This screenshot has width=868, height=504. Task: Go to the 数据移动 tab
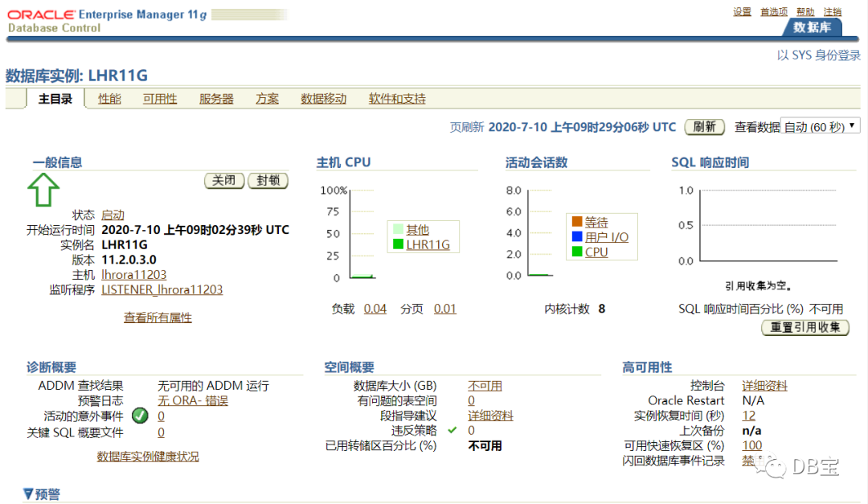pos(323,99)
